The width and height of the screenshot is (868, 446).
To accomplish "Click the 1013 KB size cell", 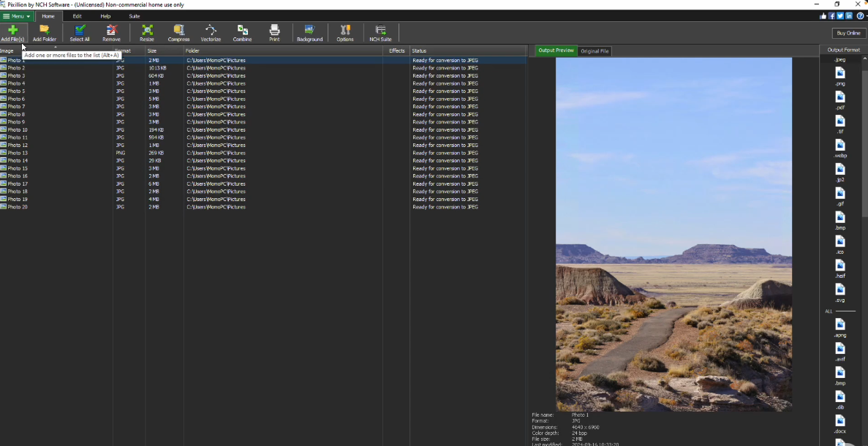I will (157, 68).
